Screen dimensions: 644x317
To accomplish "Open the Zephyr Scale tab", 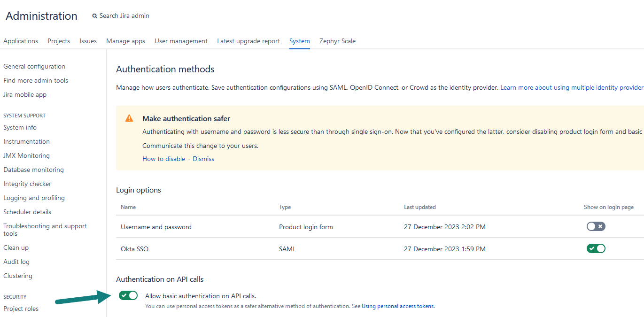I will click(337, 41).
